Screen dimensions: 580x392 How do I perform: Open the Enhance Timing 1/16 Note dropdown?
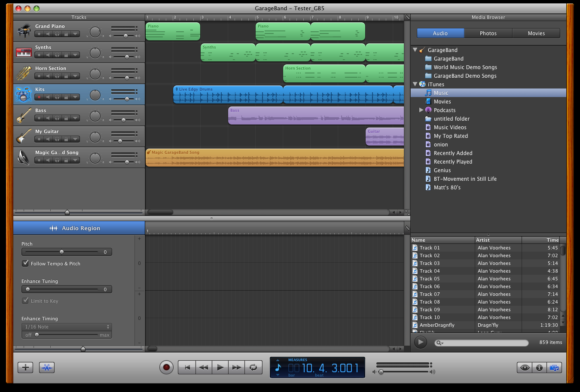67,327
